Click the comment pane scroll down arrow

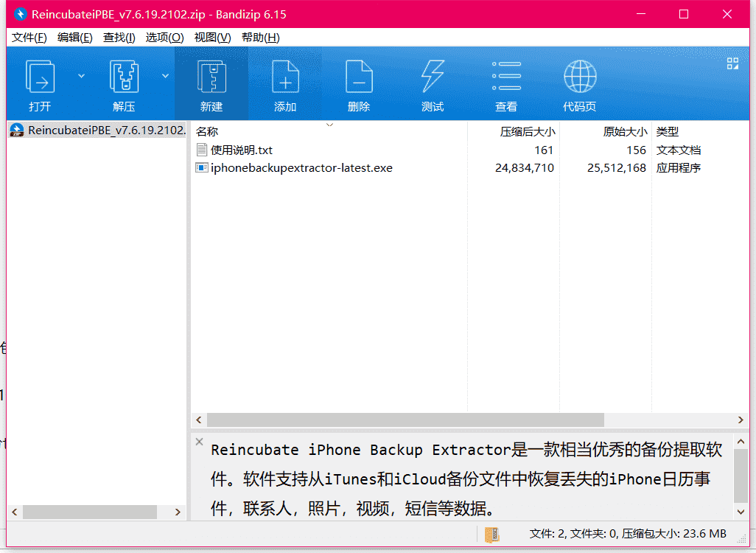click(741, 512)
